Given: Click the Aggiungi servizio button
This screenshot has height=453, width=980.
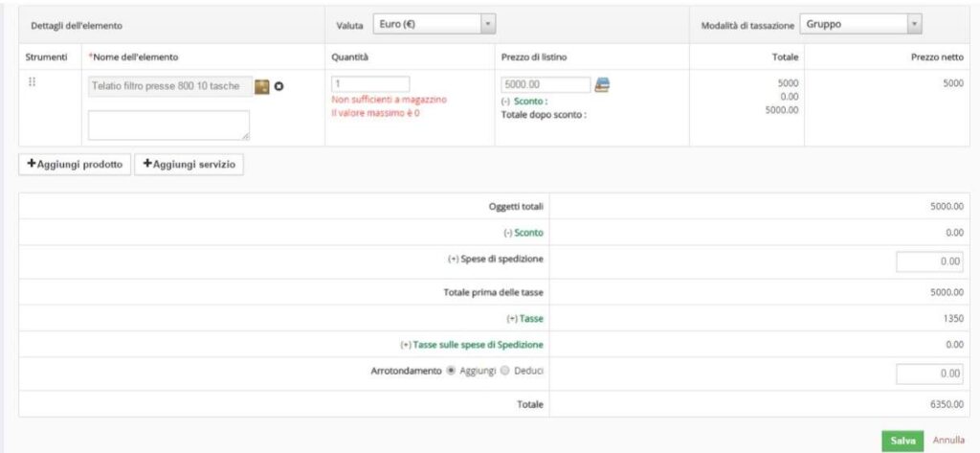Looking at the screenshot, I should [189, 165].
